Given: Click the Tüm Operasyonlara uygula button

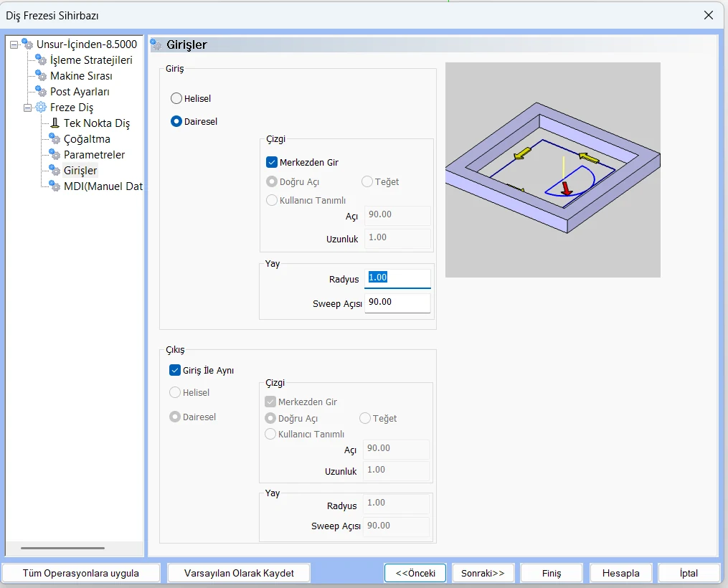Looking at the screenshot, I should point(81,573).
